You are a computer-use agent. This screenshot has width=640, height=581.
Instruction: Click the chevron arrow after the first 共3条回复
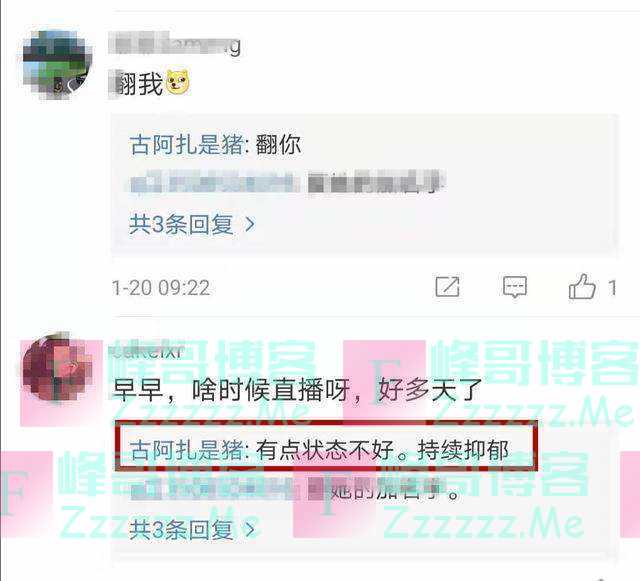click(x=250, y=224)
